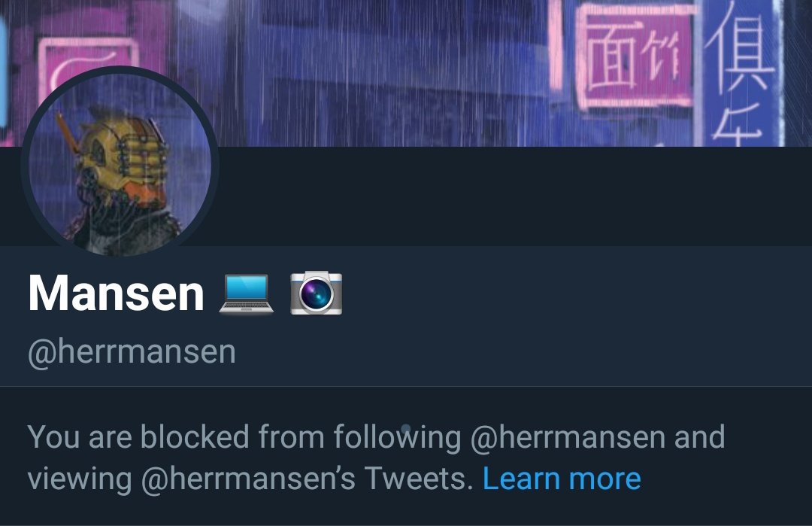Click the word viewing in the notice
This screenshot has width=812, height=526.
[80, 479]
